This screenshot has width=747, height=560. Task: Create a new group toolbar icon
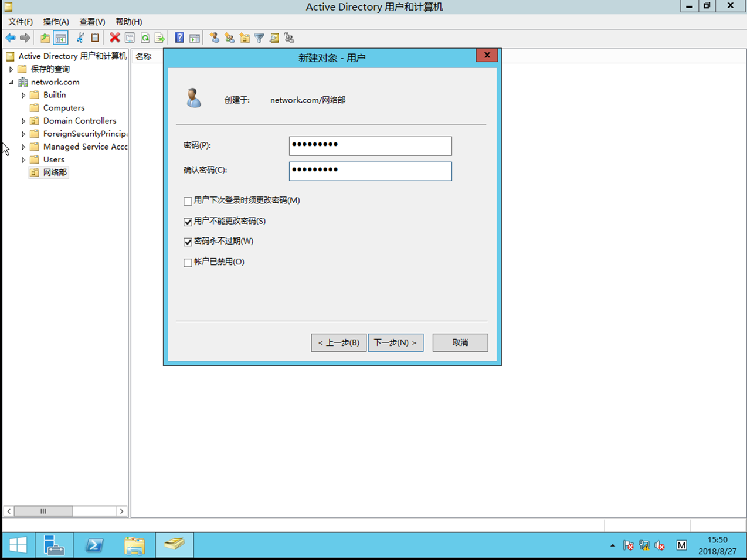tap(229, 38)
